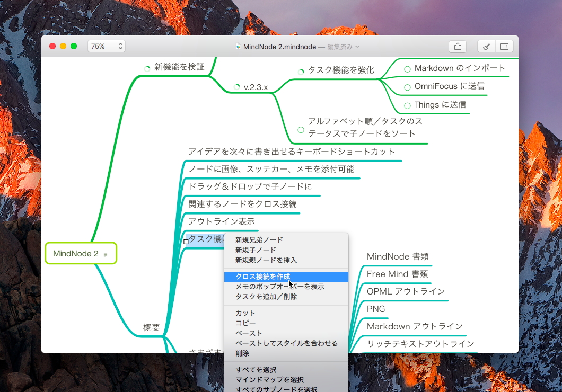Select the アイデアを次々に書き出せる node
This screenshot has height=392, width=562.
[x=292, y=152]
